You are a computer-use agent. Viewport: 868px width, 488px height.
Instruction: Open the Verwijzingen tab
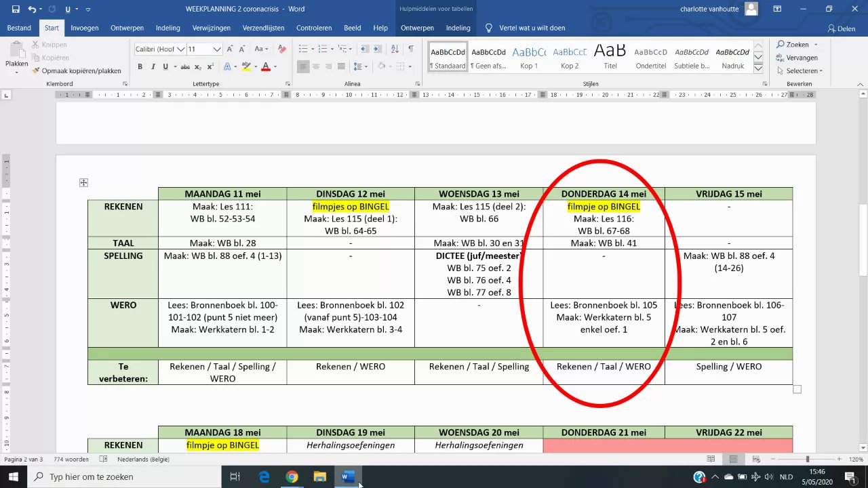click(x=212, y=28)
